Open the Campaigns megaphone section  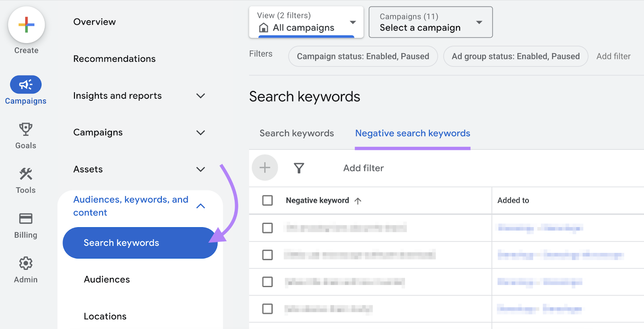(x=26, y=85)
